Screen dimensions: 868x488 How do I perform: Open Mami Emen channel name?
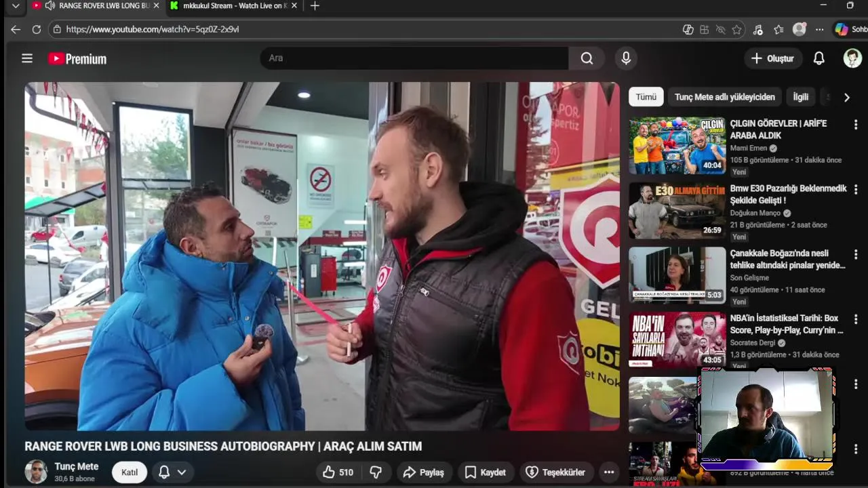pos(749,148)
